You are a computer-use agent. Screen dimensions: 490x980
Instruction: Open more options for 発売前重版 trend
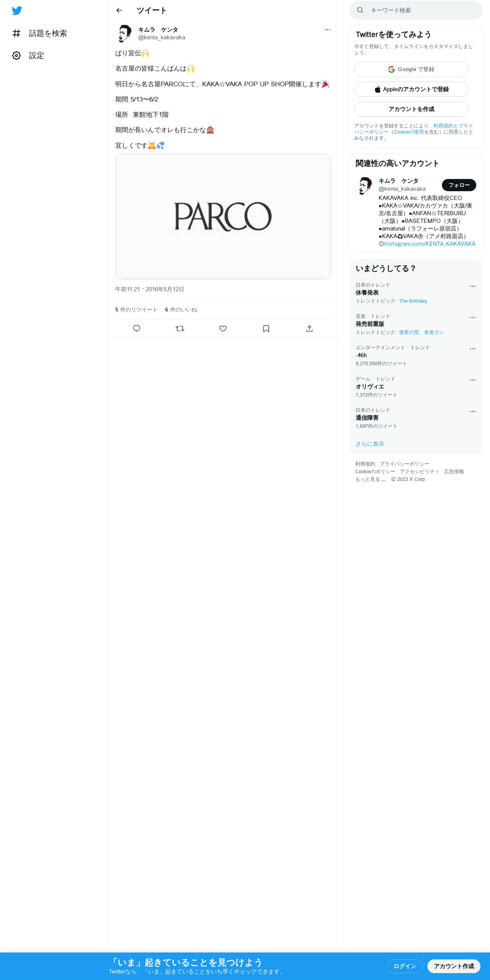click(x=472, y=318)
